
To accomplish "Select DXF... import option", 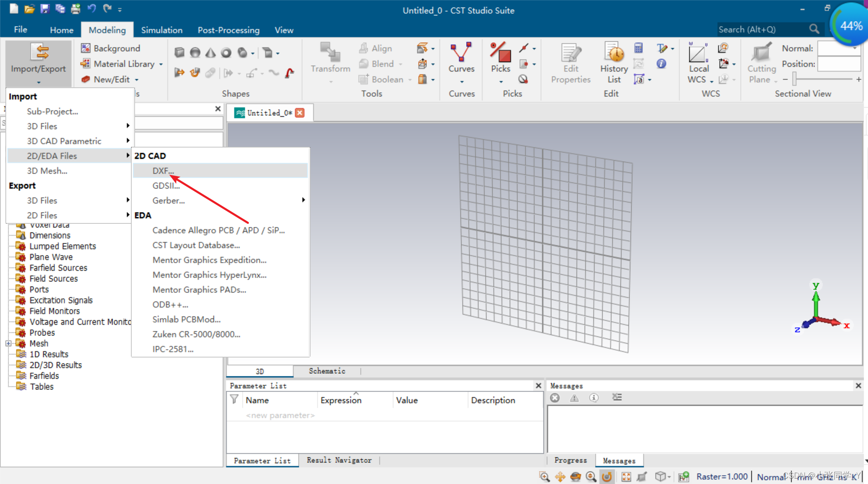I will [220, 171].
